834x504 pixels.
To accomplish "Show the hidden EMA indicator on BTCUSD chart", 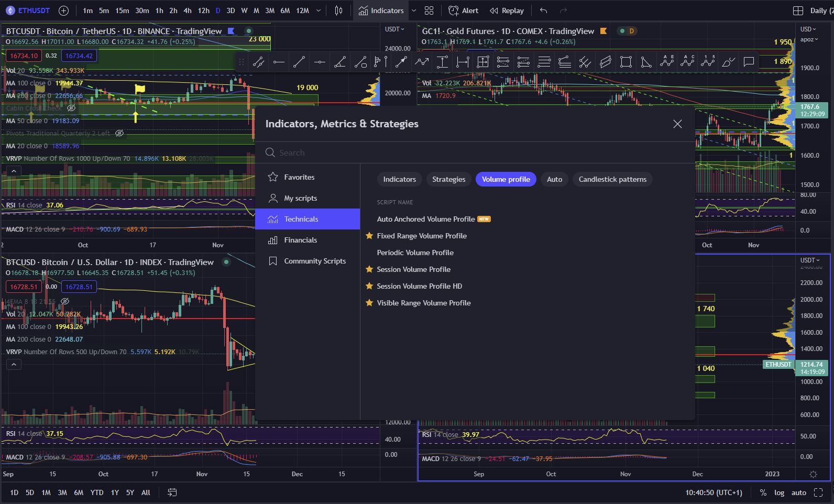I will tap(65, 301).
